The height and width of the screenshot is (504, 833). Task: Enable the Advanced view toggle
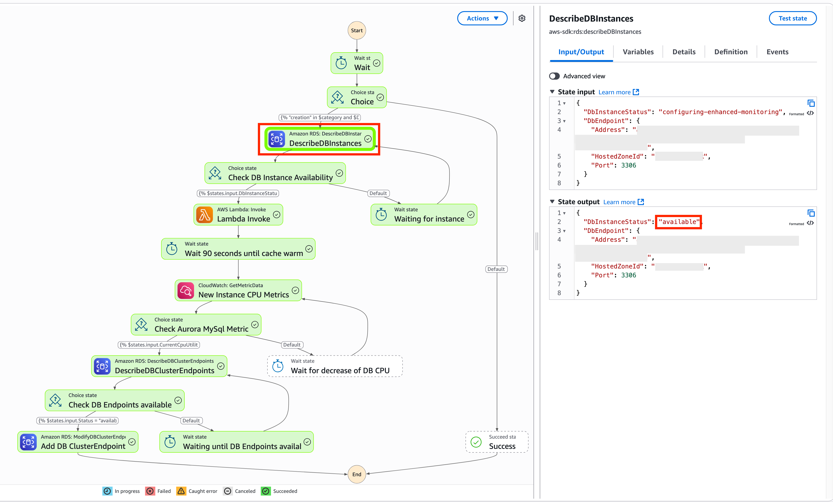click(554, 76)
